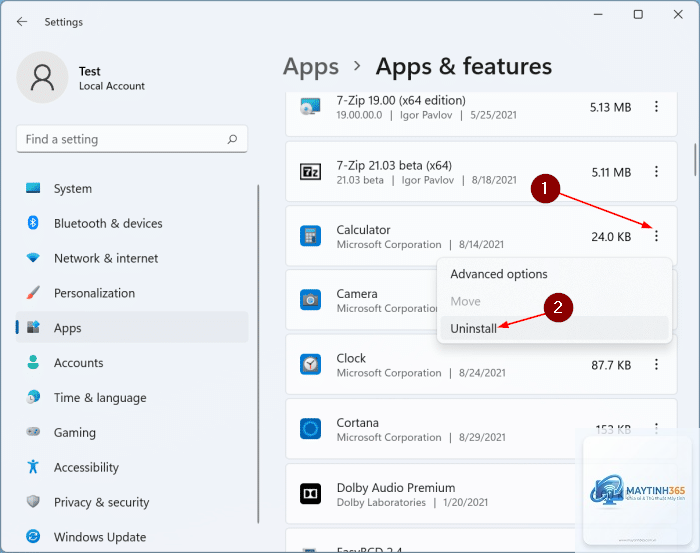Click the Accessibility figure icon
The image size is (700, 553).
point(33,466)
